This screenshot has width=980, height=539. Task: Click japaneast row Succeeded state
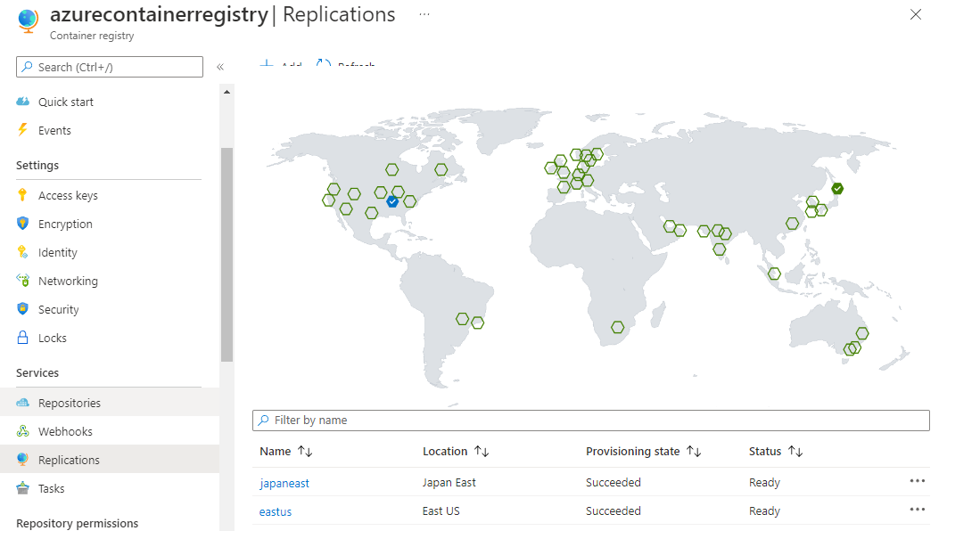point(614,483)
